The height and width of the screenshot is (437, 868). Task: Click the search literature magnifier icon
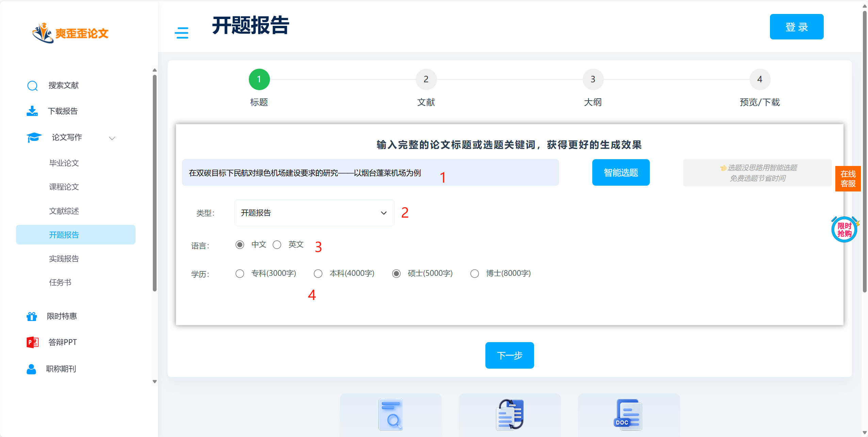tap(32, 86)
